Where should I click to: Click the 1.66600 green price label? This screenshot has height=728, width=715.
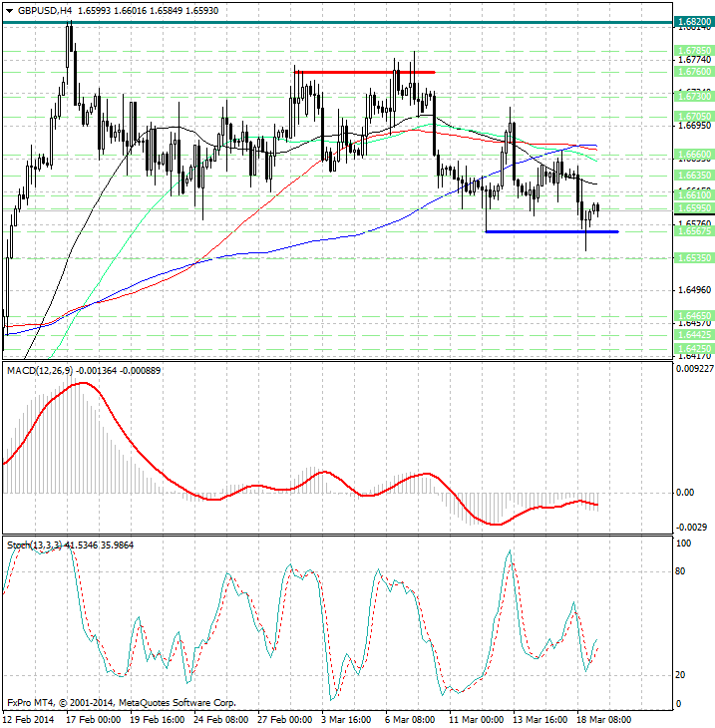click(692, 155)
